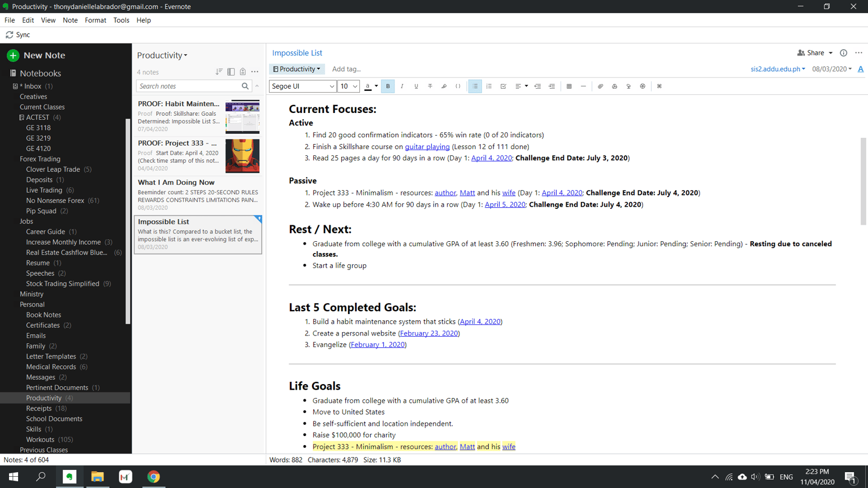Click the round camera-shutter toolbar icon
The width and height of the screenshot is (868, 488).
(x=643, y=86)
